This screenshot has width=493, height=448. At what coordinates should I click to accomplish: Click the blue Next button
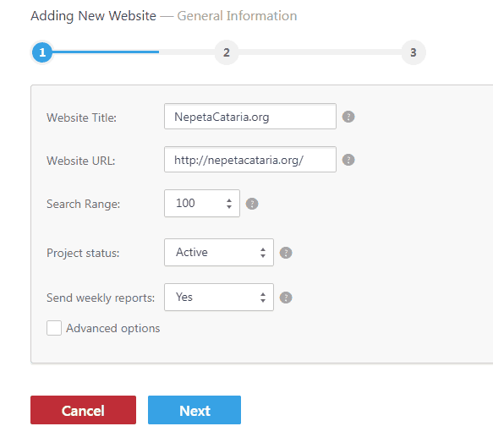tap(194, 410)
